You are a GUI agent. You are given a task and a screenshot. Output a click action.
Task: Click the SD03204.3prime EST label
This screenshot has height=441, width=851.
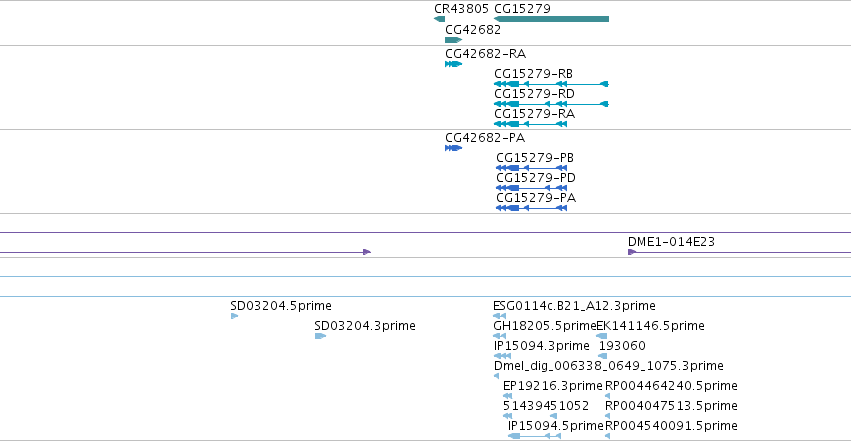coord(365,326)
